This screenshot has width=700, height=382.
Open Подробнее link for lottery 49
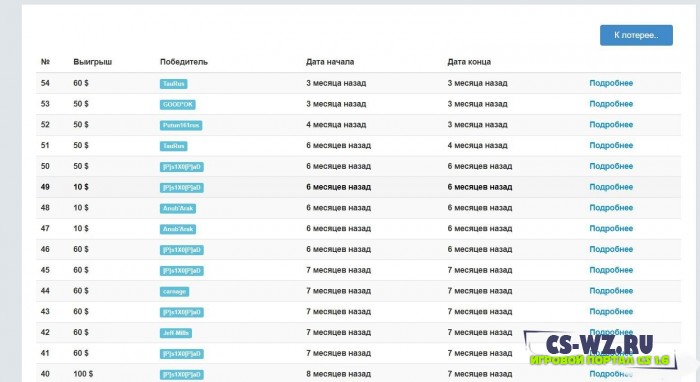pos(611,187)
